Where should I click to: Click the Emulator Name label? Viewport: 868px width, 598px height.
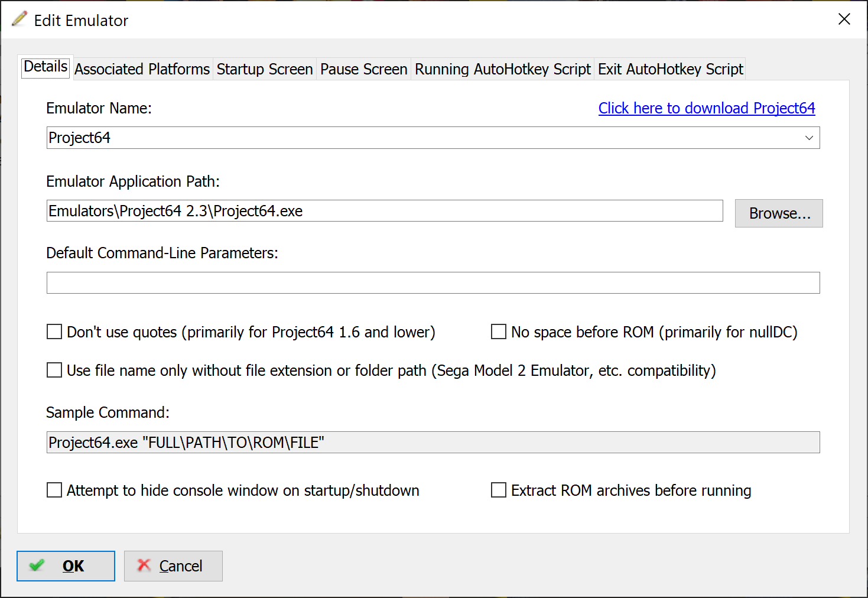point(99,108)
